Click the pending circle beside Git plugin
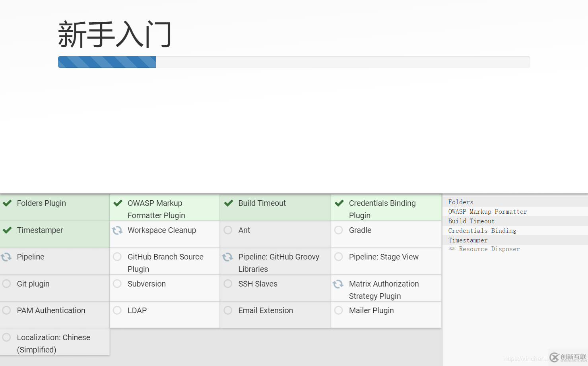The height and width of the screenshot is (366, 588). coord(6,284)
